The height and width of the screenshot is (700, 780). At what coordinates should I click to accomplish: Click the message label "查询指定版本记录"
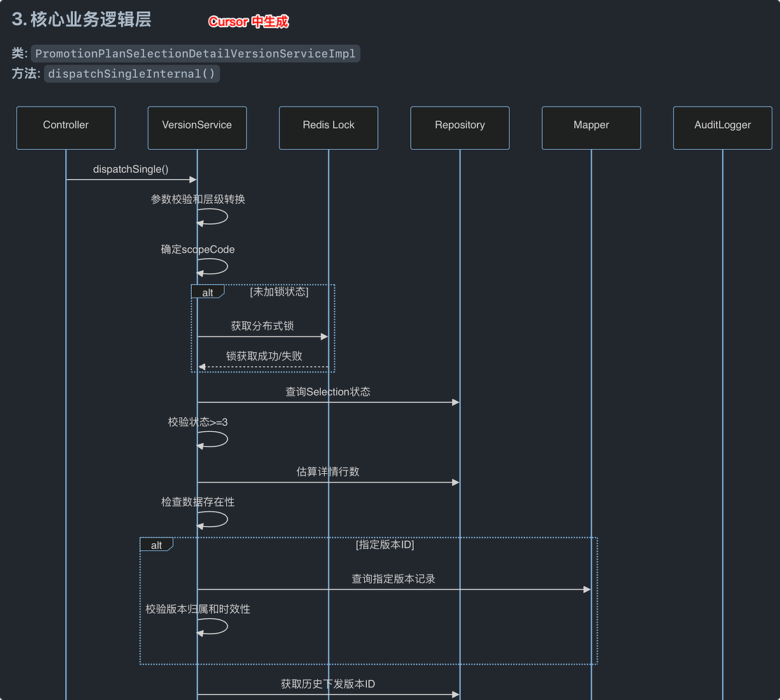click(394, 579)
